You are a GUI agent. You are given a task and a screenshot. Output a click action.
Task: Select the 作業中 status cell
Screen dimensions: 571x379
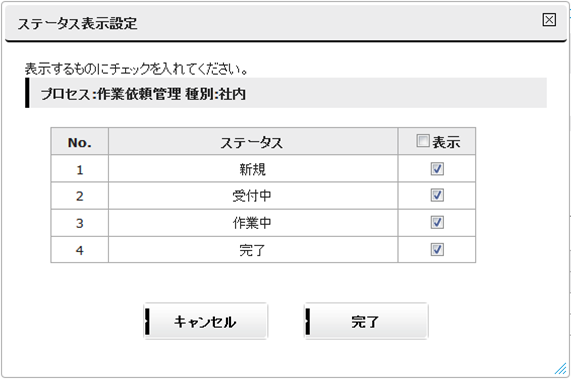click(253, 222)
